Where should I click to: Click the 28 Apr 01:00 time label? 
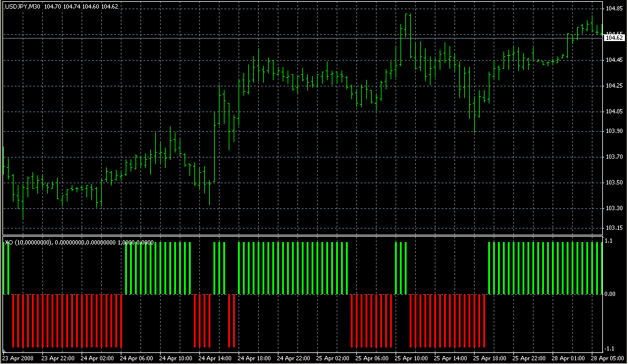click(x=569, y=358)
